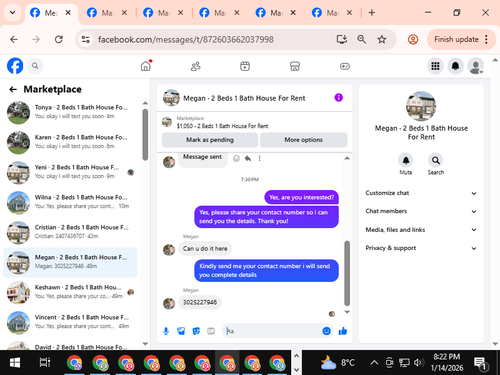
Task: Open Vincent conversation in Marketplace list
Action: click(70, 322)
